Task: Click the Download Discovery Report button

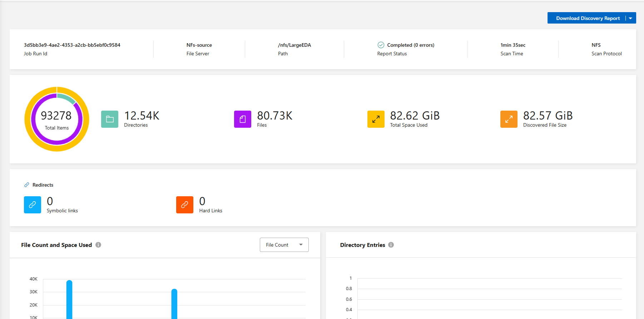Action: tap(587, 18)
